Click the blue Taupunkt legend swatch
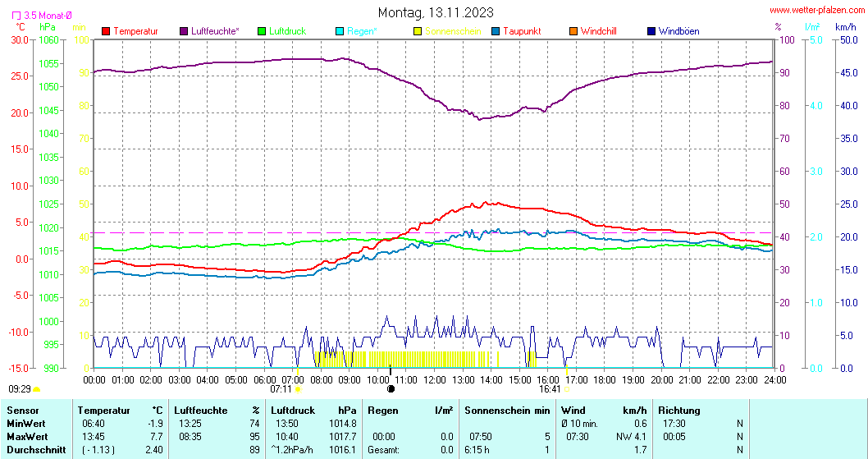 pyautogui.click(x=496, y=31)
